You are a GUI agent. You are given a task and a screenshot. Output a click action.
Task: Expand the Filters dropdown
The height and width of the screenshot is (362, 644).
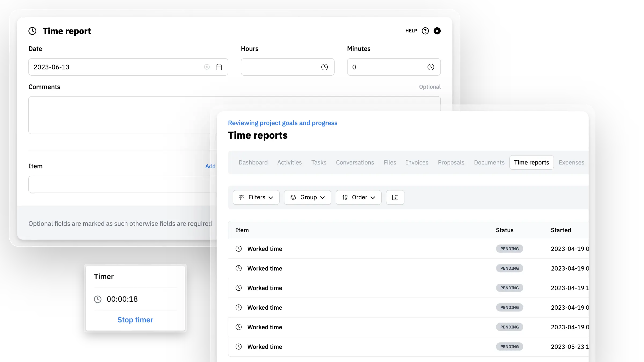[x=256, y=197]
